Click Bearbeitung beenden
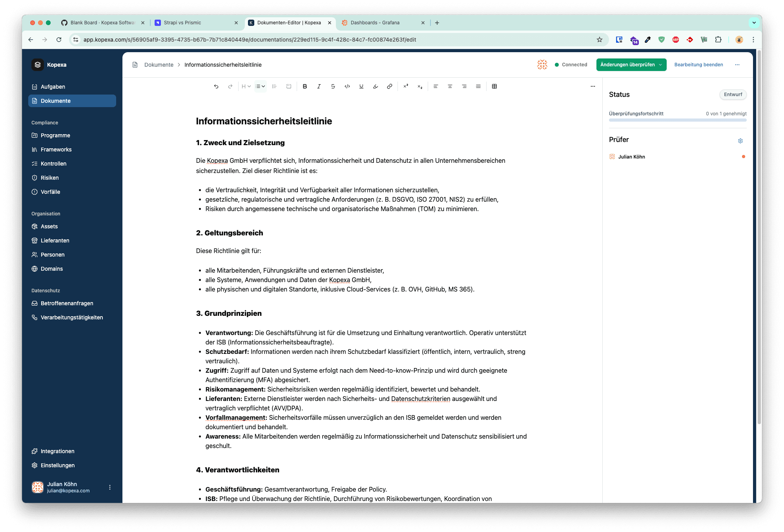 (x=698, y=65)
